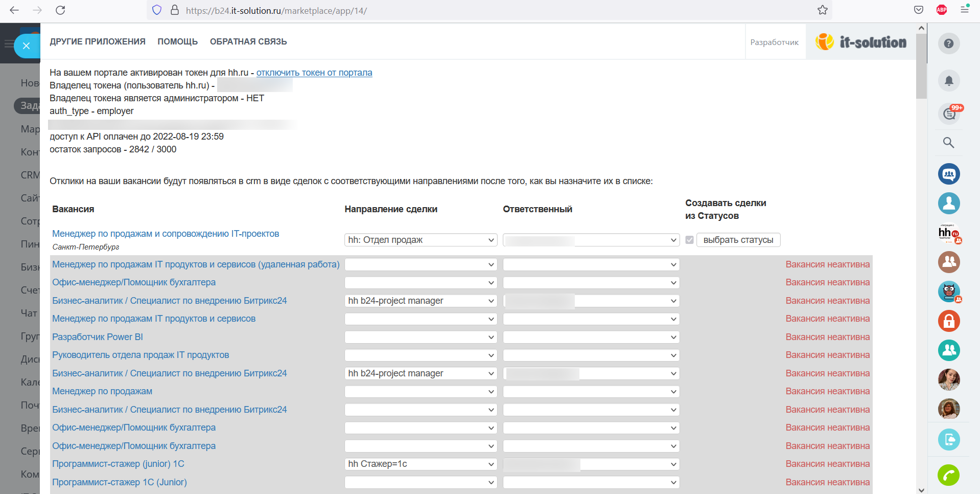Image resolution: width=980 pixels, height=494 pixels.
Task: Open the brown group chat icon
Action: [949, 262]
